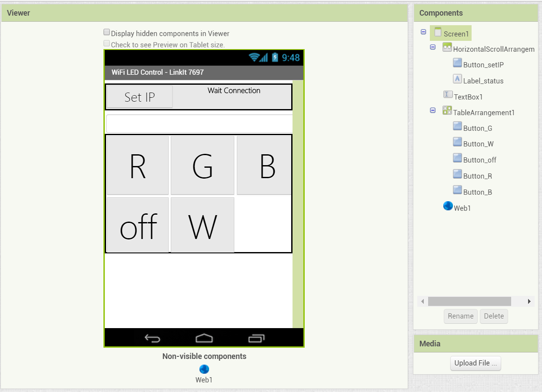This screenshot has height=392, width=542.
Task: Collapse the HorizontalScrollArrangement tree node
Action: [x=432, y=47]
